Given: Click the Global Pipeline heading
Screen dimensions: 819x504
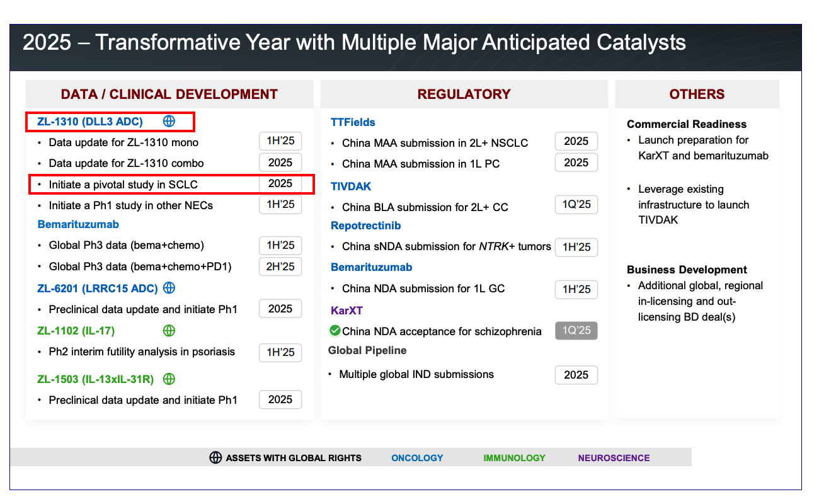Looking at the screenshot, I should click(x=367, y=350).
